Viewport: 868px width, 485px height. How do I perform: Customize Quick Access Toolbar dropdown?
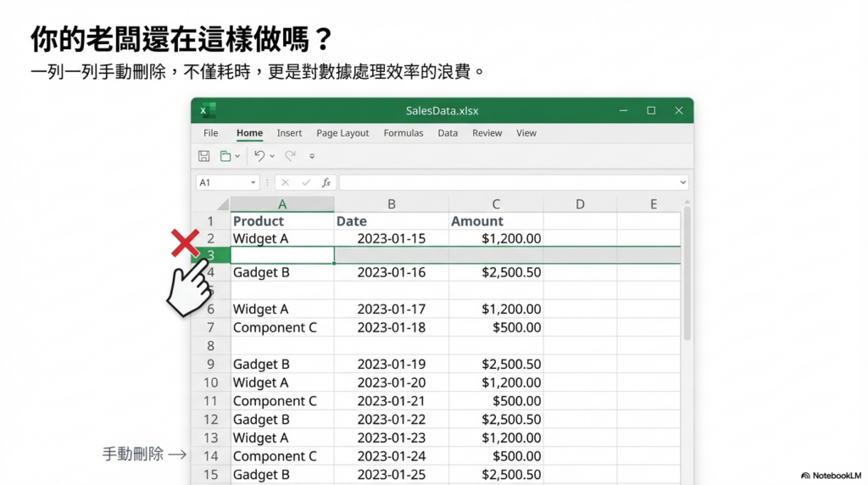312,157
